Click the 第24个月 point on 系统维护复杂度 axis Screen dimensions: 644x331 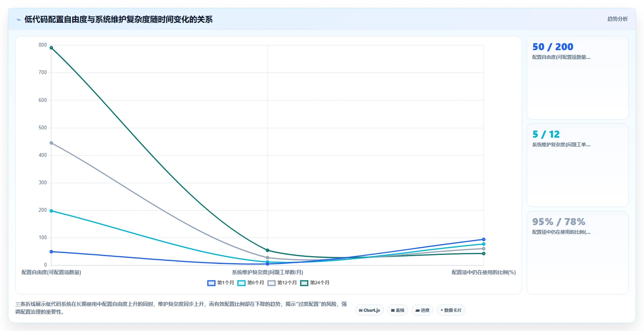[x=267, y=250]
